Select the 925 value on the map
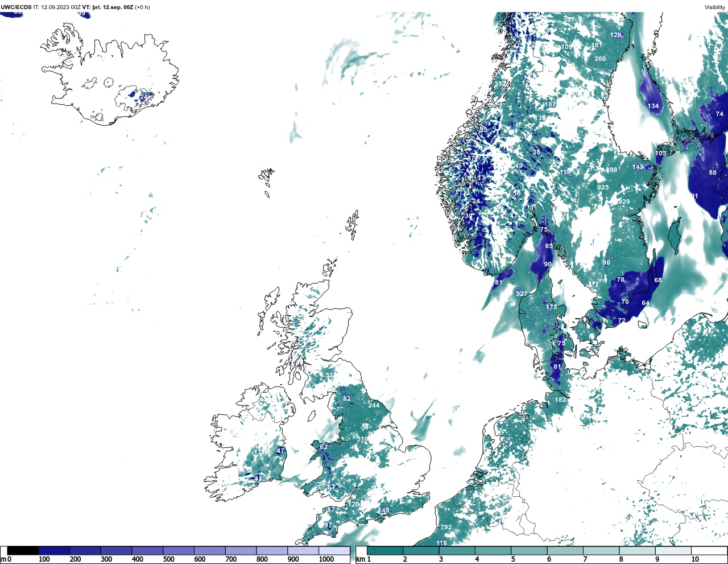Screen dimensions: 728x564 pyautogui.click(x=603, y=187)
